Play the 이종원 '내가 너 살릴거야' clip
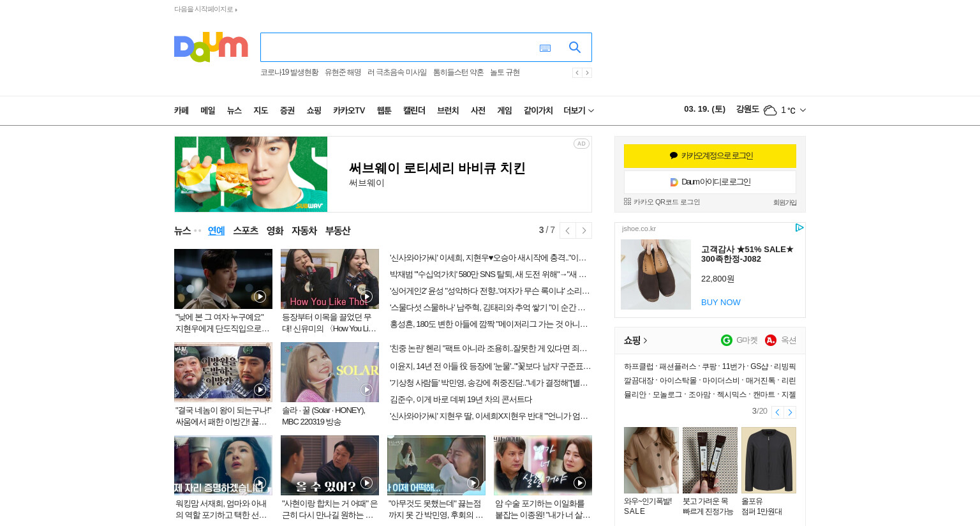This screenshot has width=980, height=526. (543, 465)
